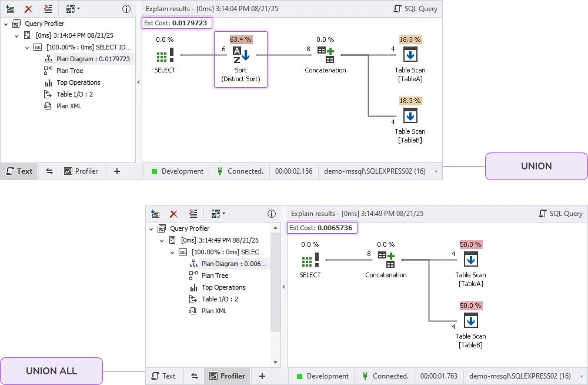Screen dimensions: 588x385
Task: Add a new tab with plus in the UNION window
Action: point(116,171)
